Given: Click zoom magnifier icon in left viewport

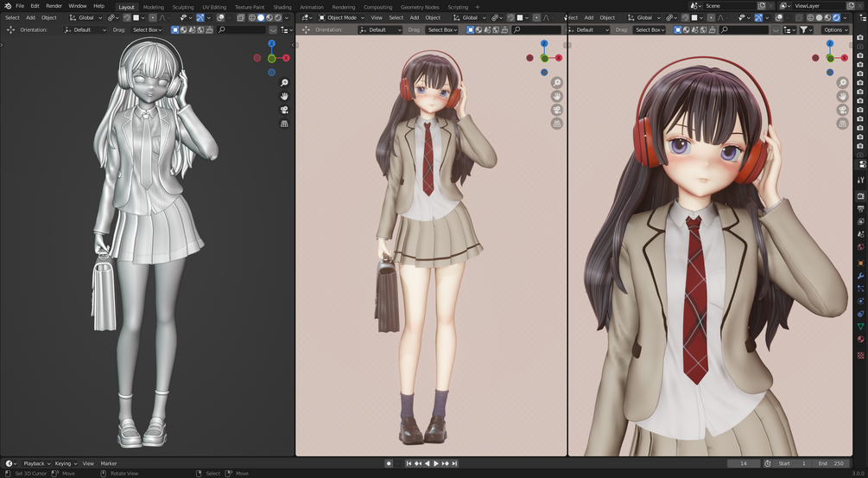Looking at the screenshot, I should [x=284, y=82].
